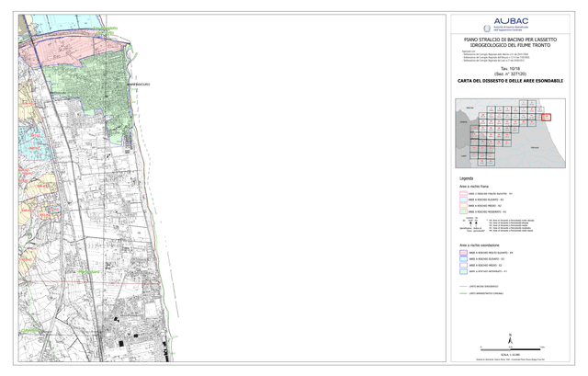Click the index map thumbnail of map sheets

[510, 133]
